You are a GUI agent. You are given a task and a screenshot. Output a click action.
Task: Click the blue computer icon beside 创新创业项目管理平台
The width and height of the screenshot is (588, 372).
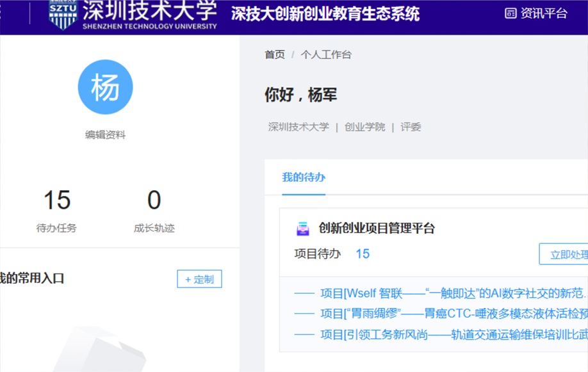click(x=302, y=227)
